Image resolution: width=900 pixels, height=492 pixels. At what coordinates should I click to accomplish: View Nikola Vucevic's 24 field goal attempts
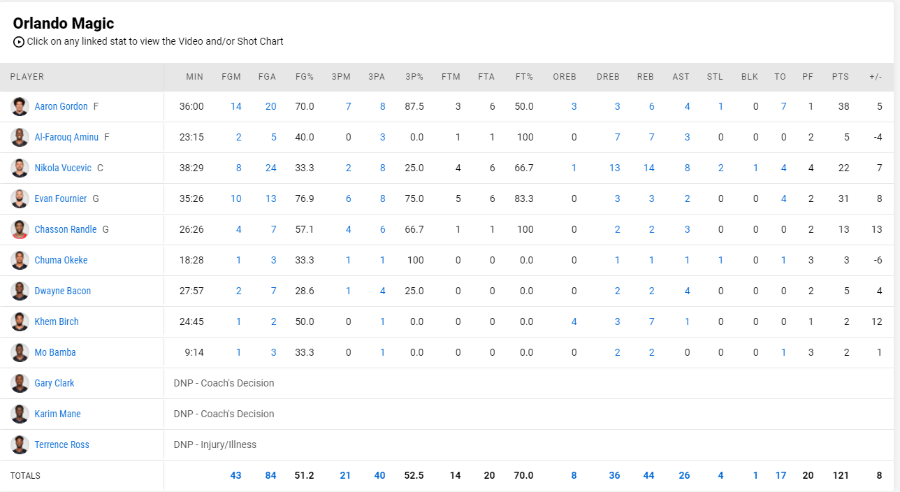coord(271,168)
